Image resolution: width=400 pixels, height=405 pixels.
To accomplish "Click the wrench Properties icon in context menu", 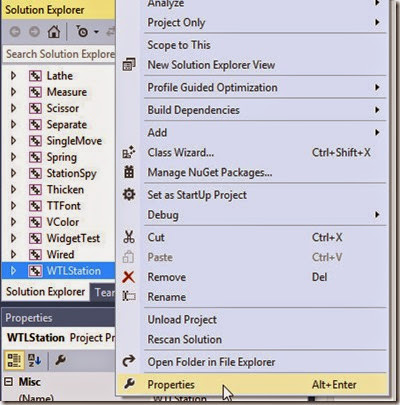I will 129,384.
